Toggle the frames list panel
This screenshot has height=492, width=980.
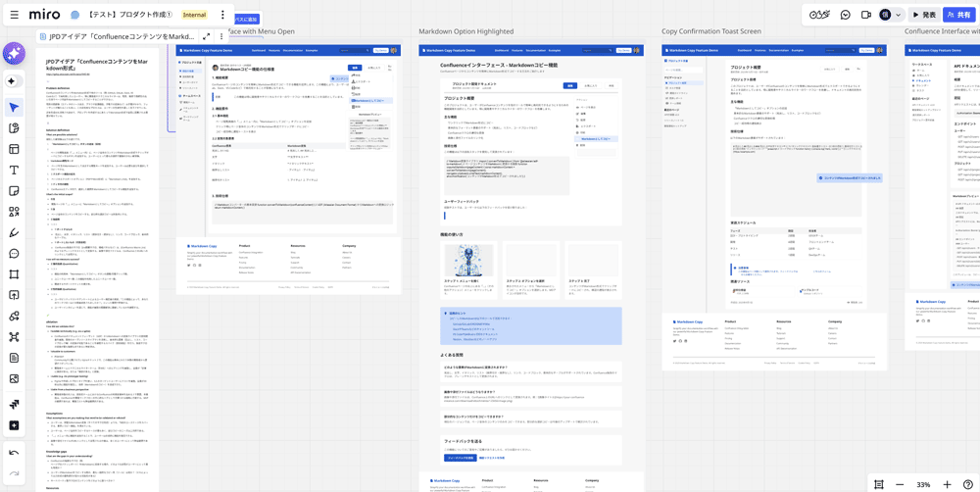pos(879,484)
